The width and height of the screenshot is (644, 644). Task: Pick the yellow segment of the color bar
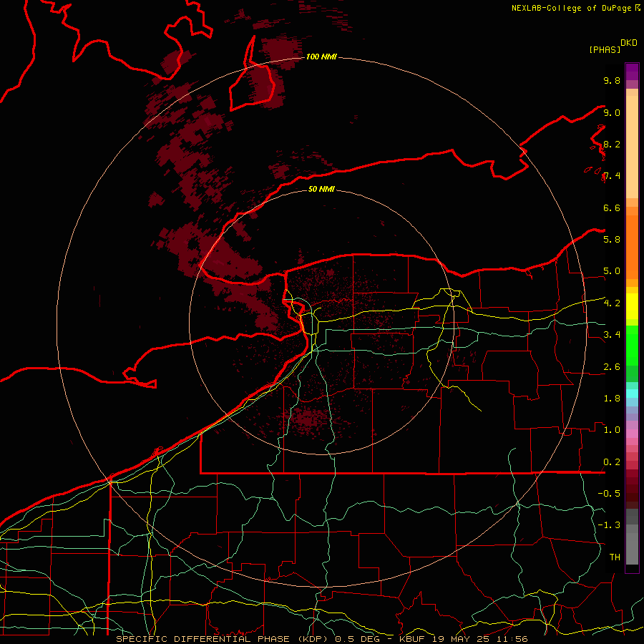[632, 306]
